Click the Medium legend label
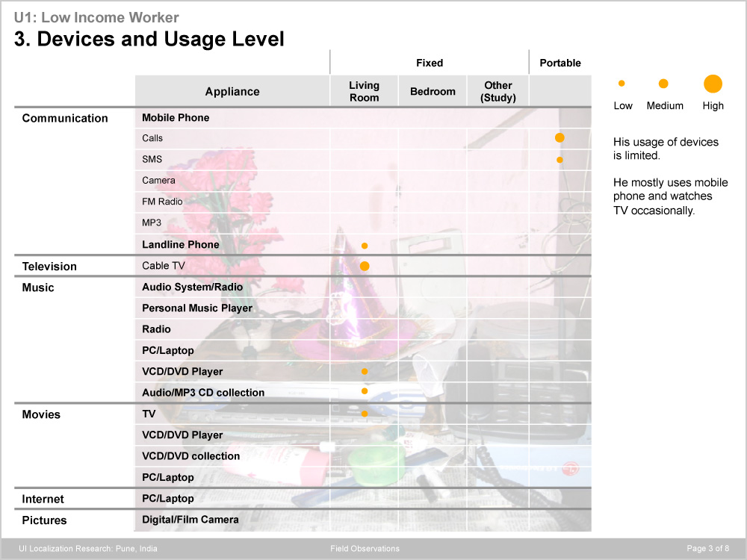 click(665, 106)
